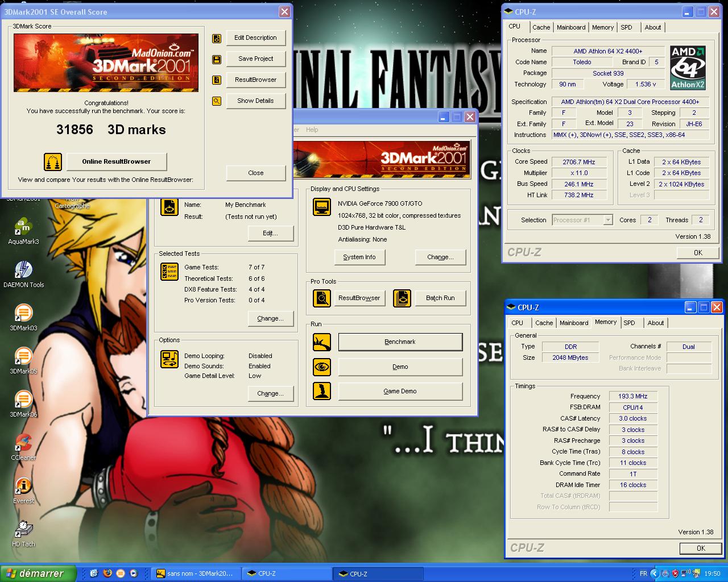The width and height of the screenshot is (728, 582).
Task: Switch to the CPU tab in lower CPU-Z
Action: pos(518,323)
